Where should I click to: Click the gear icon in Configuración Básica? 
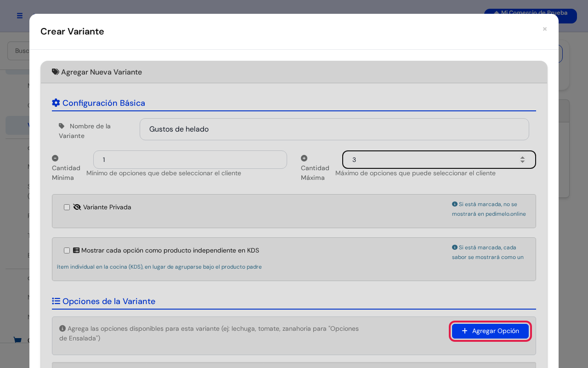coord(56,103)
